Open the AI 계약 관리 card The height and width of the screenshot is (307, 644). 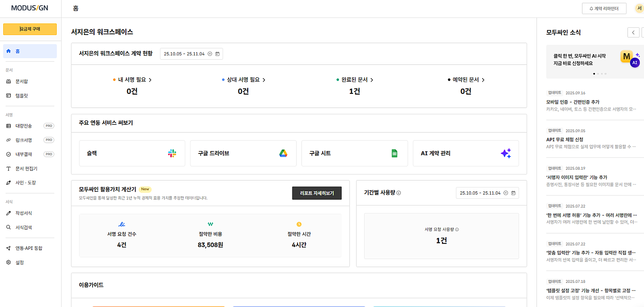click(466, 153)
